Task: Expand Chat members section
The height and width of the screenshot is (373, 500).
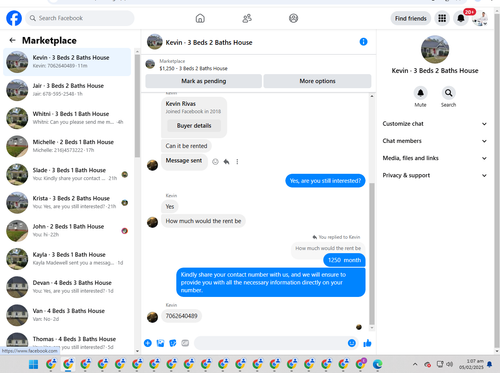Action: [x=435, y=141]
